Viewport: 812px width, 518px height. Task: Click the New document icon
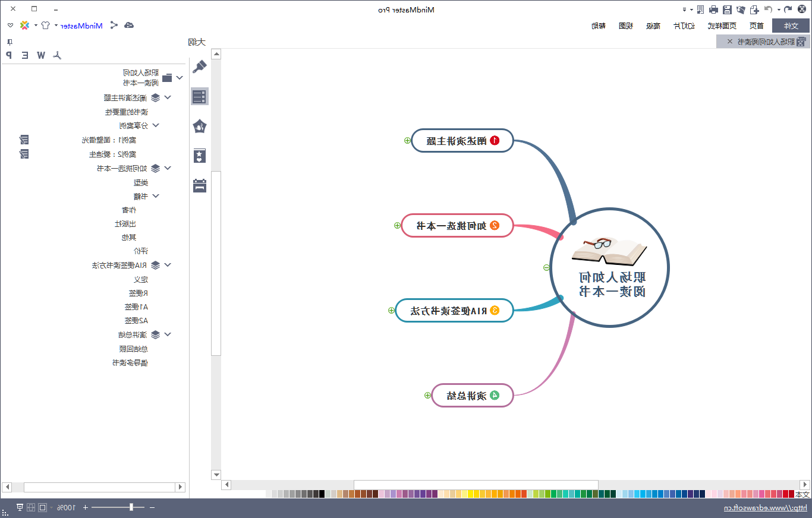pos(754,10)
